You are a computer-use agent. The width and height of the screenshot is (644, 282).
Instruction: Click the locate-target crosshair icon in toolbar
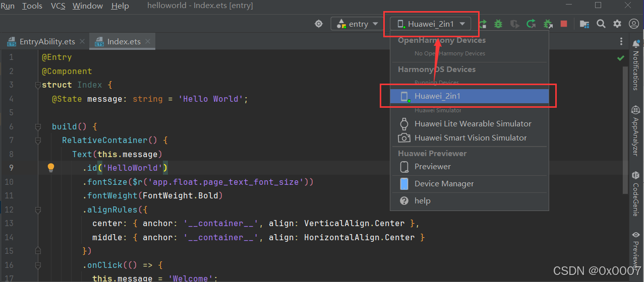pyautogui.click(x=319, y=24)
